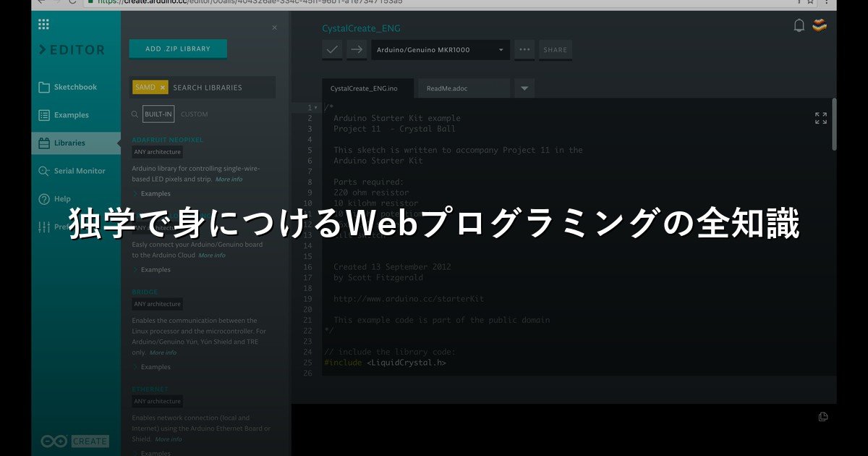Viewport: 868px width, 456px height.
Task: Click the notifications bell icon
Action: (x=799, y=26)
